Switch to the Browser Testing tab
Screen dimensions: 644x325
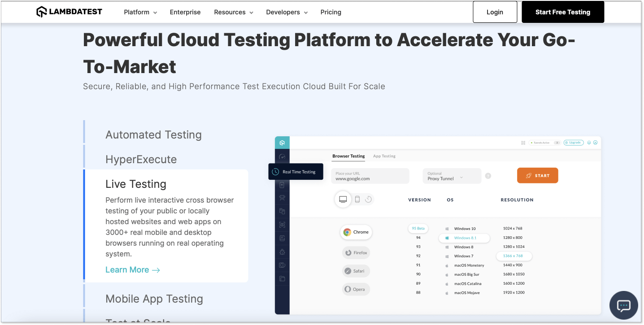click(x=348, y=156)
